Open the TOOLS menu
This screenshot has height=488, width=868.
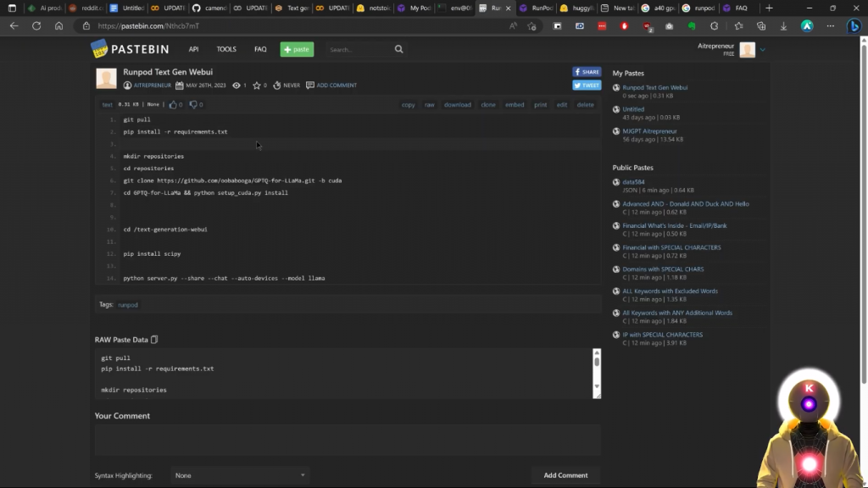225,49
